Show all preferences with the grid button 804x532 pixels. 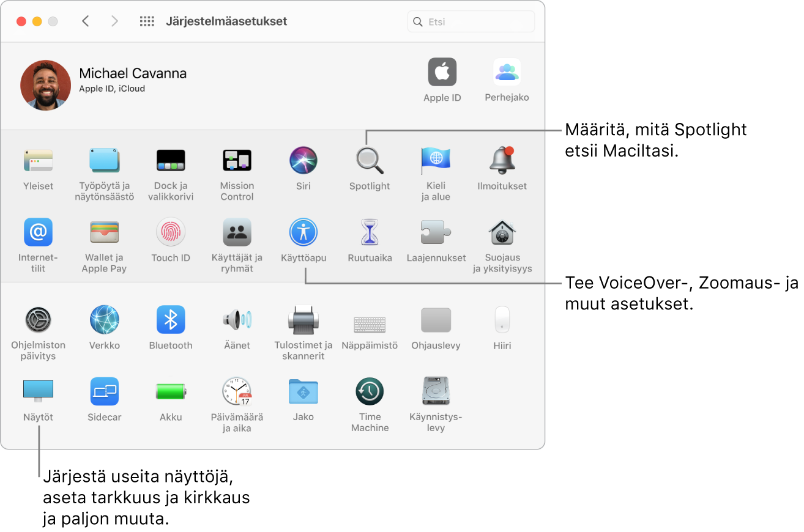147,21
